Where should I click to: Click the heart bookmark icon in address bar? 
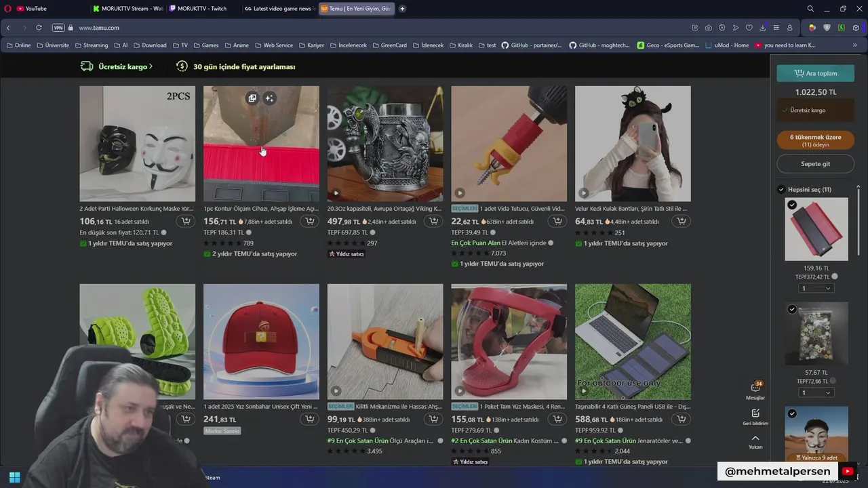tap(749, 28)
